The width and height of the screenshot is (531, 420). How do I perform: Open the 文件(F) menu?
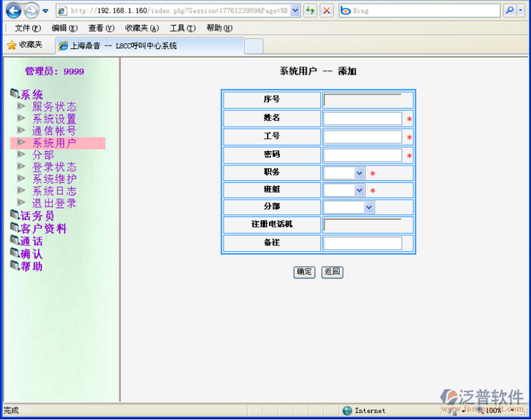27,28
